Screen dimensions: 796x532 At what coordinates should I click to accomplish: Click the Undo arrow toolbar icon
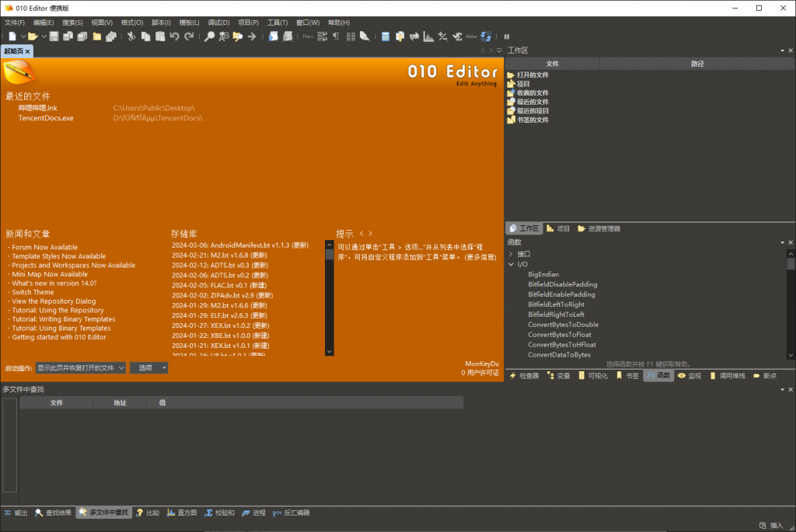[174, 37]
